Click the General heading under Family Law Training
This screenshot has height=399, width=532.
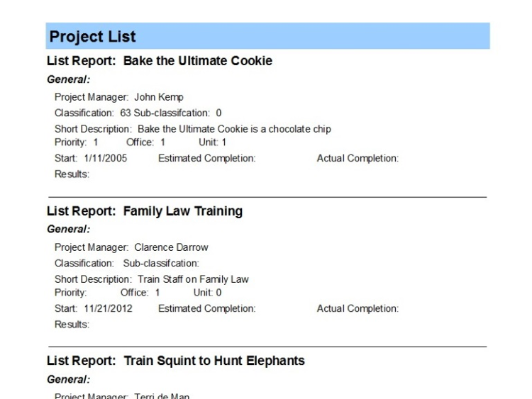(68, 230)
